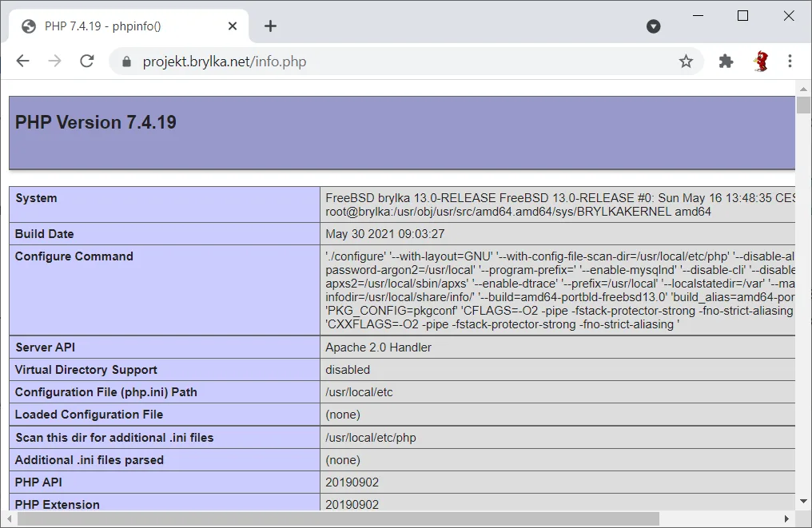
Task: Click the PHP API label
Action: pos(38,482)
